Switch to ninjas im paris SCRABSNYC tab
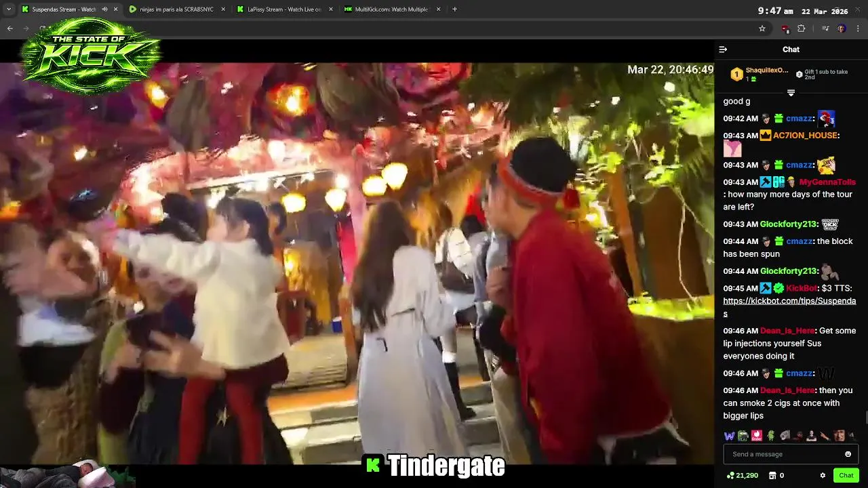The width and height of the screenshot is (868, 488). pyautogui.click(x=178, y=9)
